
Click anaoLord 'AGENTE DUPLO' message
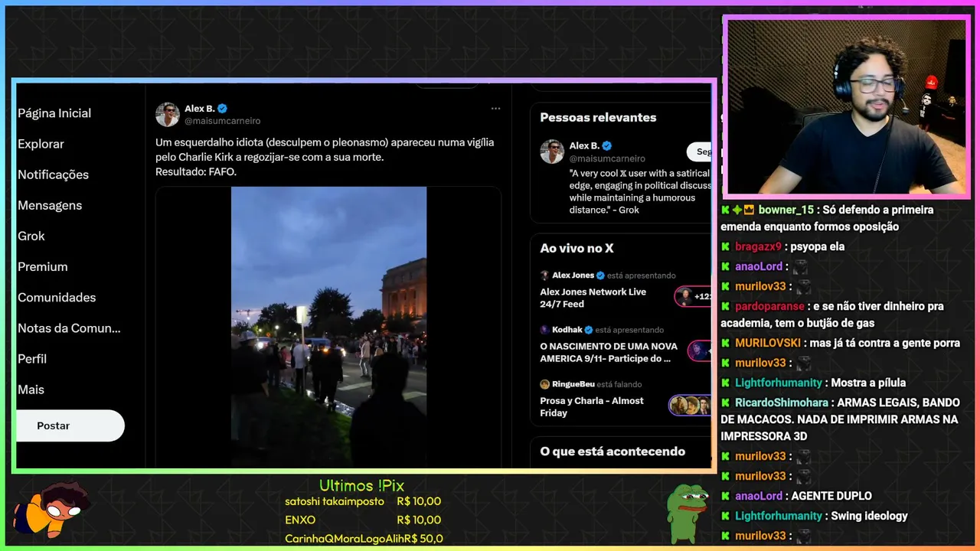click(x=831, y=496)
